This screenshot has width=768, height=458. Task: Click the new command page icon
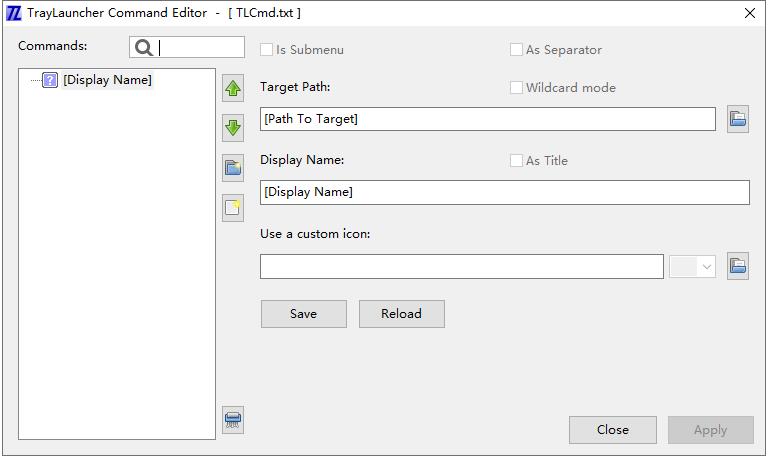pos(233,208)
